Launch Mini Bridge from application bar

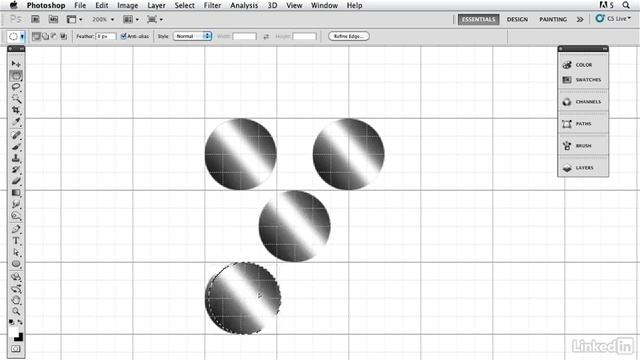53,19
